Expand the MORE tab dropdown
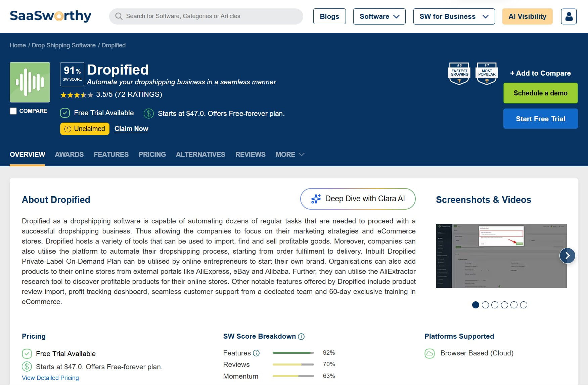The image size is (588, 385). coord(290,155)
